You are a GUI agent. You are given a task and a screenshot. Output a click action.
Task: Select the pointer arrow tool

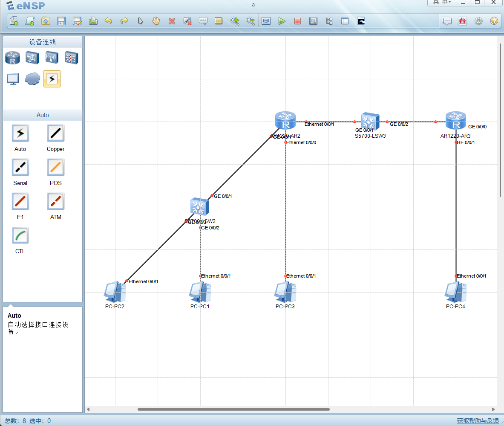[x=141, y=21]
